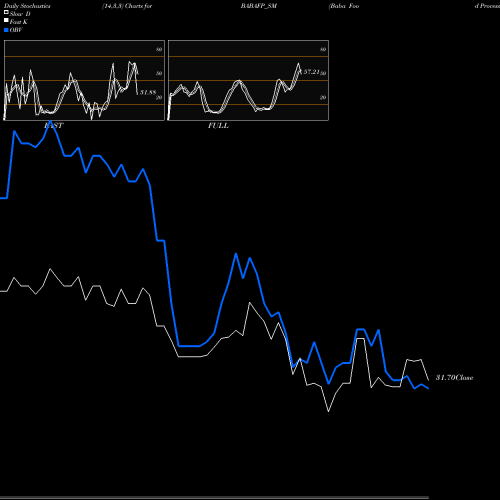Click the 80 axis label in FAST chart
The height and width of the screenshot is (500, 500).
[x=159, y=49]
